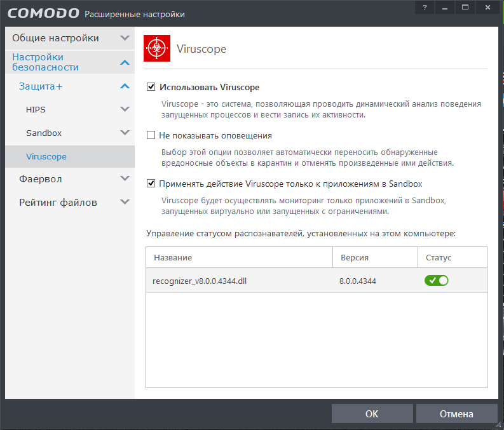Minimize the Comodo settings window
Viewport: 504px width, 430px height.
pos(445,8)
